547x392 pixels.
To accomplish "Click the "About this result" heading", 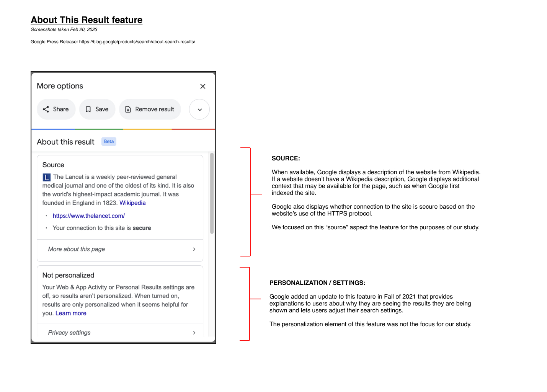I will click(x=65, y=142).
